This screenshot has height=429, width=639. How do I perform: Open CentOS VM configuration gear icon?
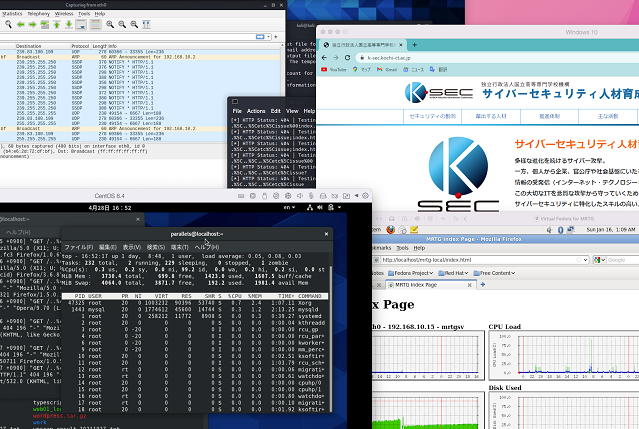point(366,196)
